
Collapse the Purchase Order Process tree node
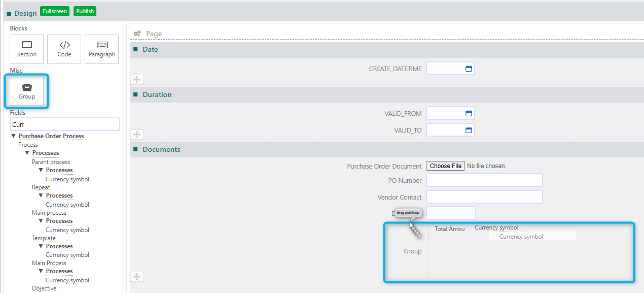click(x=14, y=136)
